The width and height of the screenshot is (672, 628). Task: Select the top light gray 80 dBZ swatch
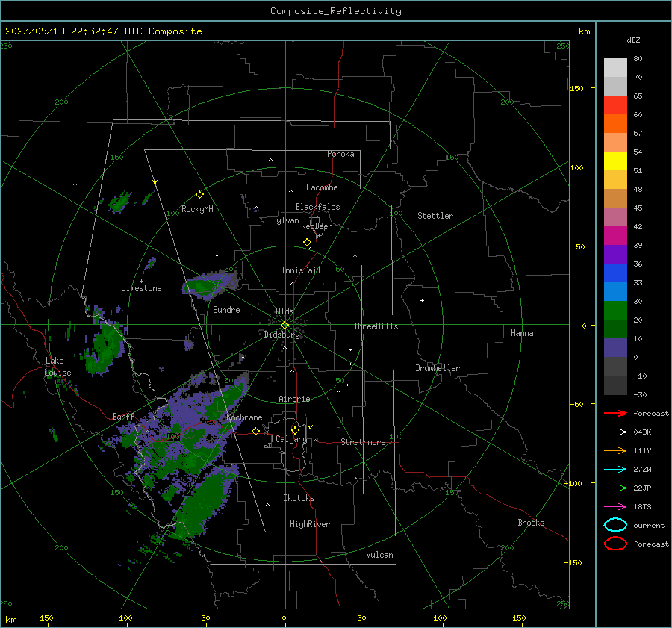pos(615,68)
